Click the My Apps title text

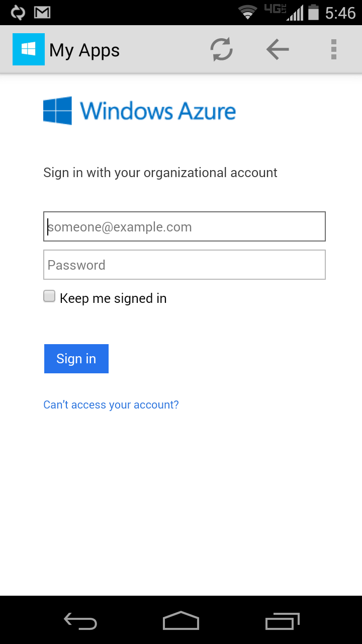(x=84, y=51)
